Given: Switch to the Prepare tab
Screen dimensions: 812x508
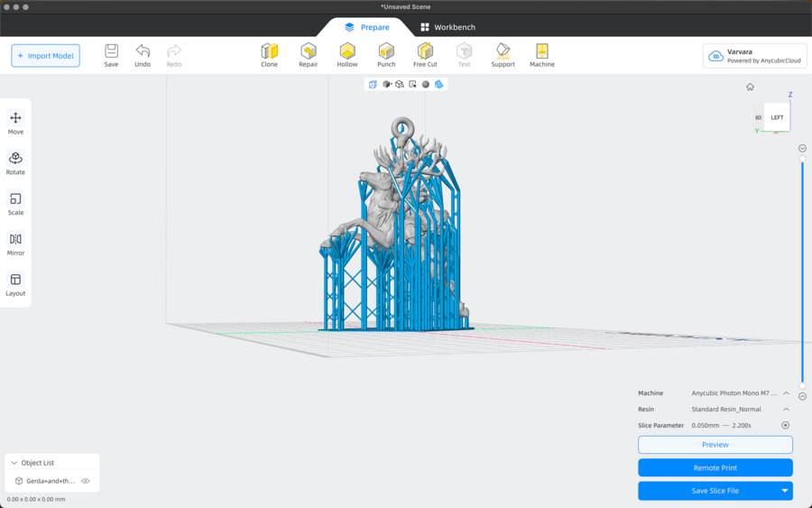Looking at the screenshot, I should click(366, 27).
